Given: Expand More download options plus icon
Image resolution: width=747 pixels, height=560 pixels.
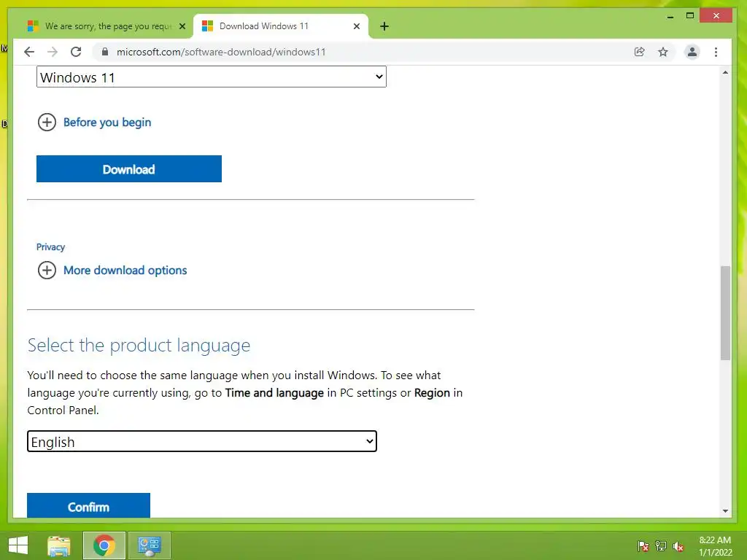Looking at the screenshot, I should 47,271.
